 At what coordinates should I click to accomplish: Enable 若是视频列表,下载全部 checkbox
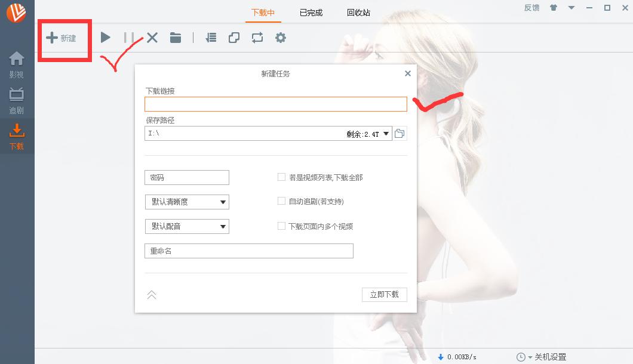[x=281, y=177]
